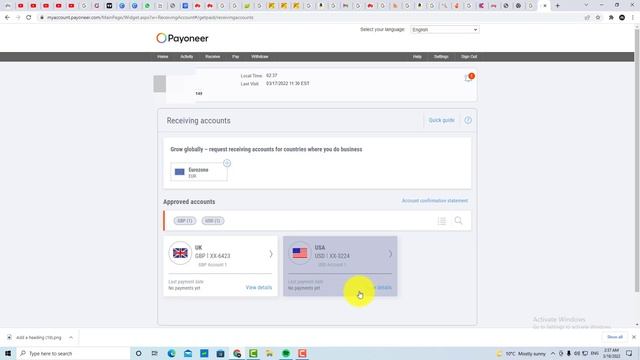Click Sign Out
The image size is (640, 360).
[x=469, y=57]
